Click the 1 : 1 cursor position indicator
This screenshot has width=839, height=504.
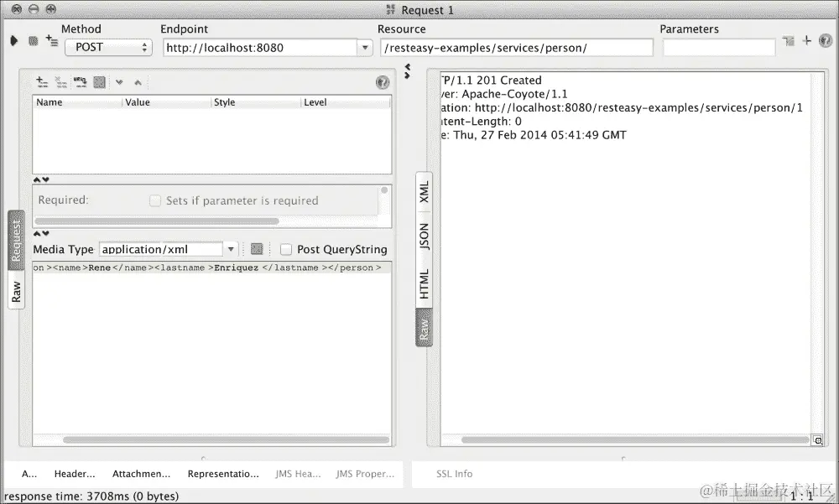click(801, 496)
